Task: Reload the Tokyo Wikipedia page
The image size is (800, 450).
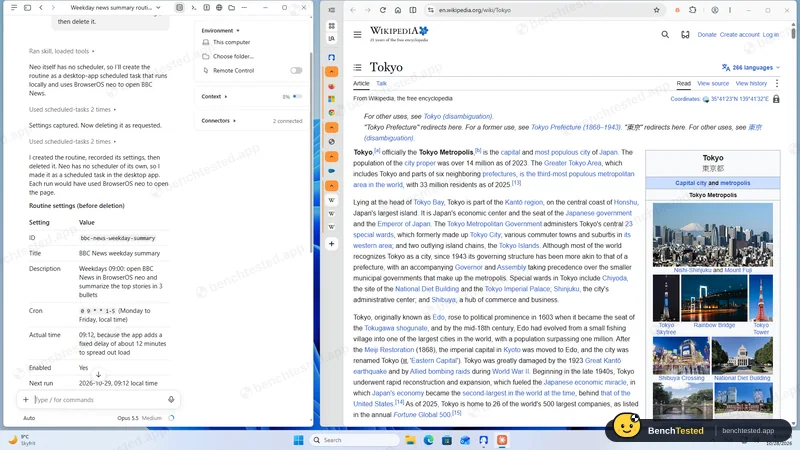Action: (383, 10)
